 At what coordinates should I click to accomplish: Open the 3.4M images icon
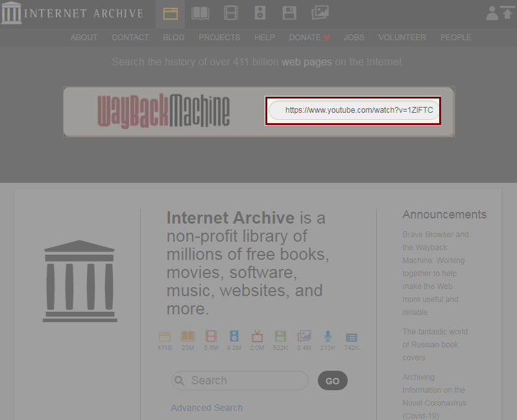tap(304, 336)
